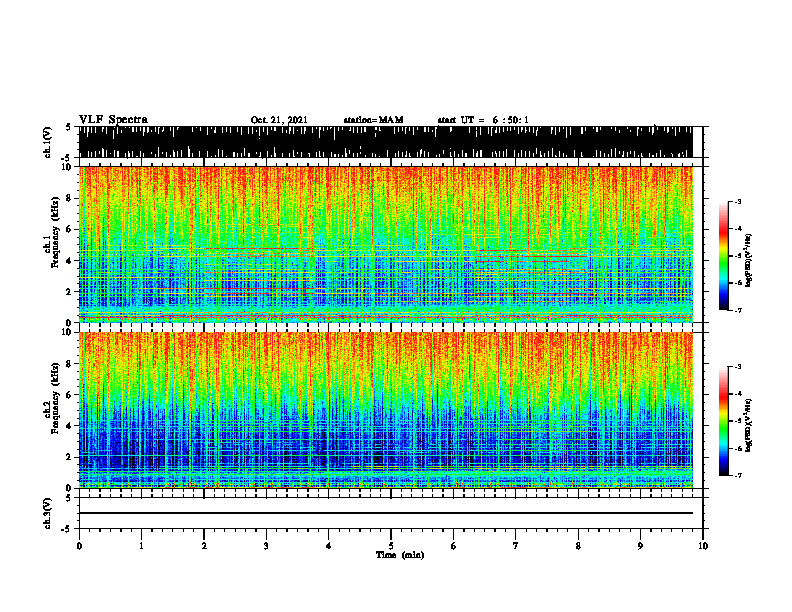Click the ch.1 colorbar log(PSD) unit label
This screenshot has height=612, width=792.
pos(749,260)
